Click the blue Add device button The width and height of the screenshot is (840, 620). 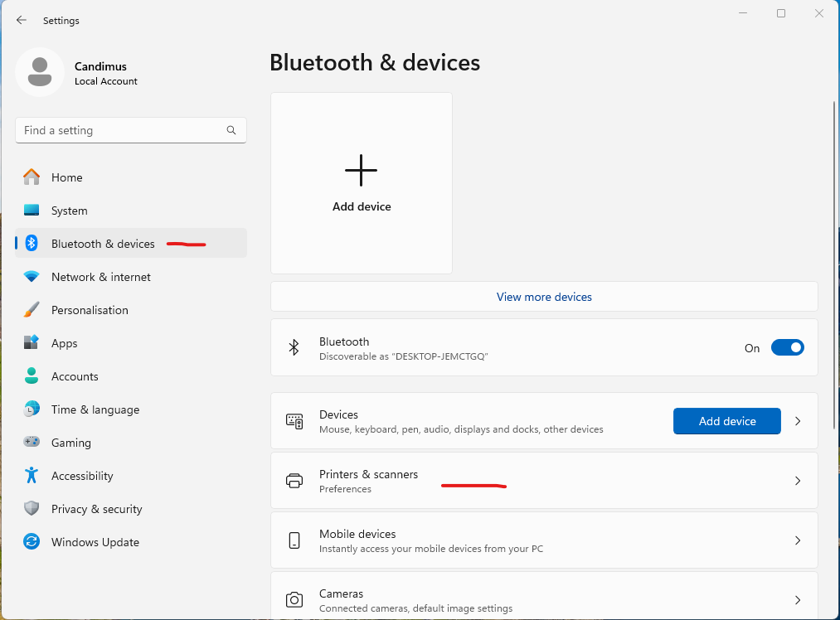click(727, 421)
